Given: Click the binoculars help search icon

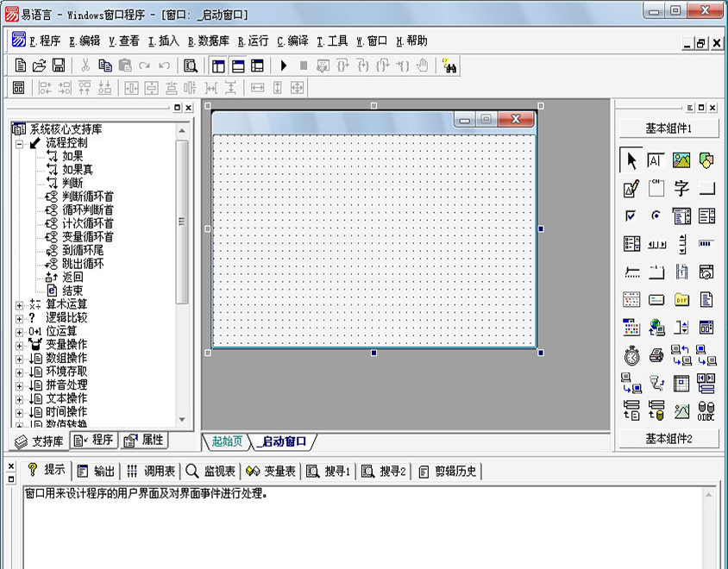Looking at the screenshot, I should pos(449,66).
